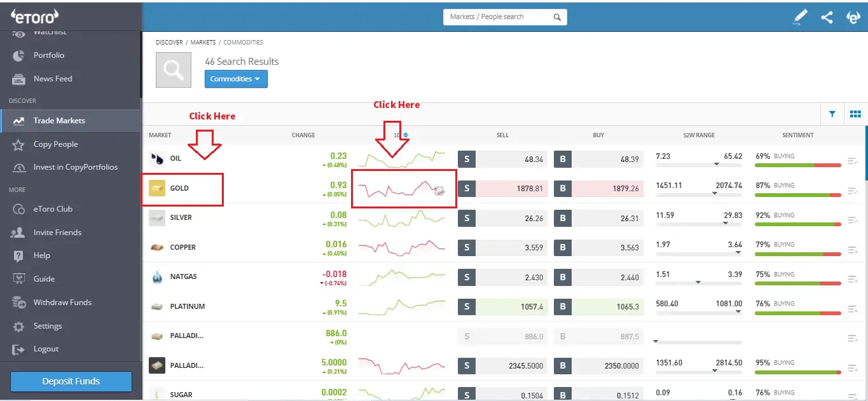Open Portfolio via its pie chart icon
The width and height of the screenshot is (868, 401).
[x=19, y=55]
